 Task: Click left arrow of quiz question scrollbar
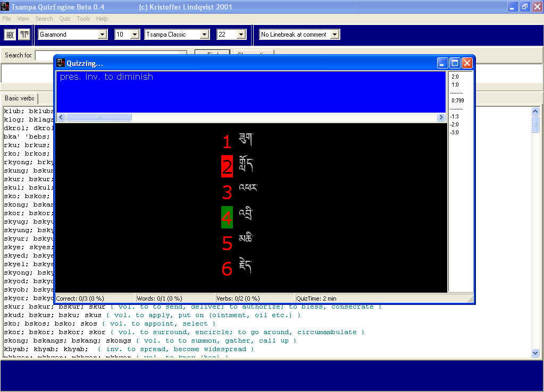[61, 117]
